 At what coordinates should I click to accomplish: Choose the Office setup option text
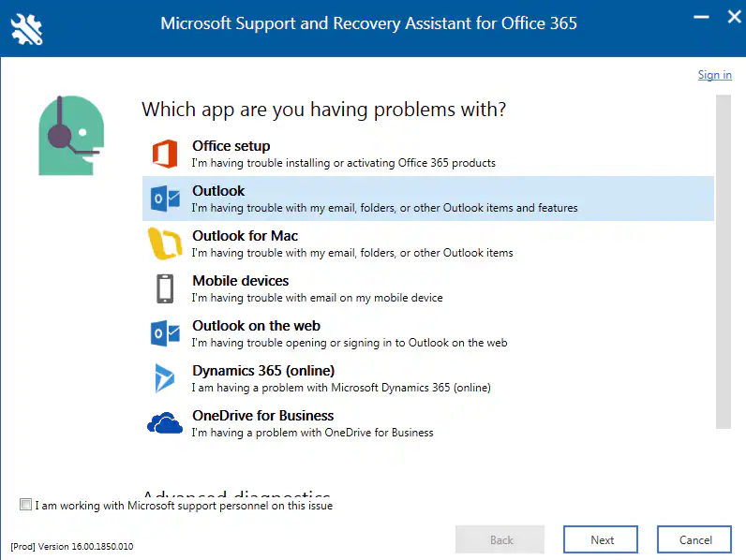[231, 146]
